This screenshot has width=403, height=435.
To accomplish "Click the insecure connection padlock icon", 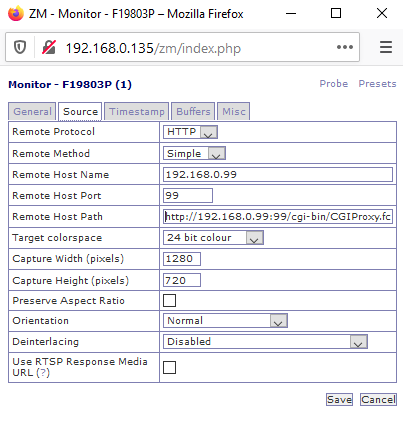I will tap(49, 47).
